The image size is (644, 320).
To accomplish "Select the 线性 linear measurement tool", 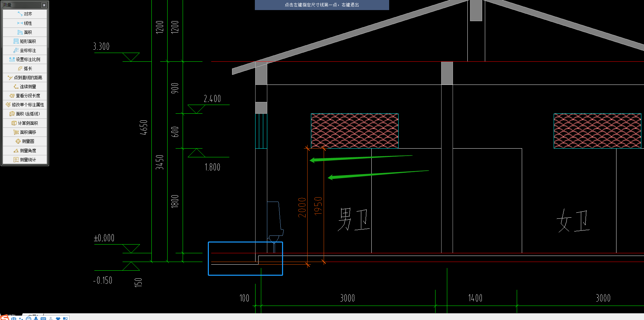I will pyautogui.click(x=25, y=23).
